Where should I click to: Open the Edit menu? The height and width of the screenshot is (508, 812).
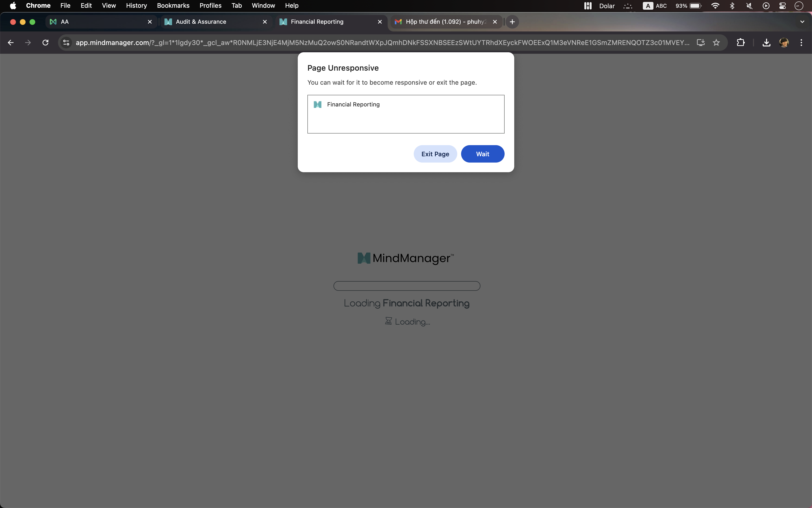pyautogui.click(x=86, y=6)
